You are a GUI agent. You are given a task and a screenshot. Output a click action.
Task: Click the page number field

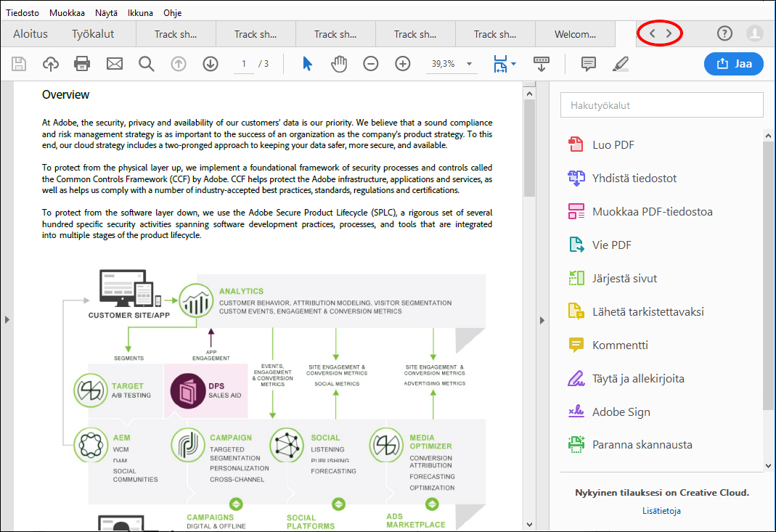tap(243, 64)
